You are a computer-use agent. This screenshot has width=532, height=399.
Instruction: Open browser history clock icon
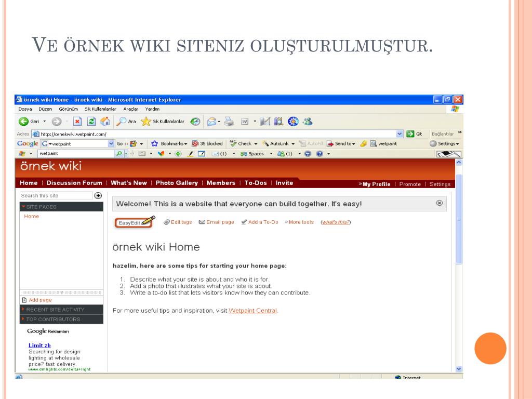coord(195,122)
